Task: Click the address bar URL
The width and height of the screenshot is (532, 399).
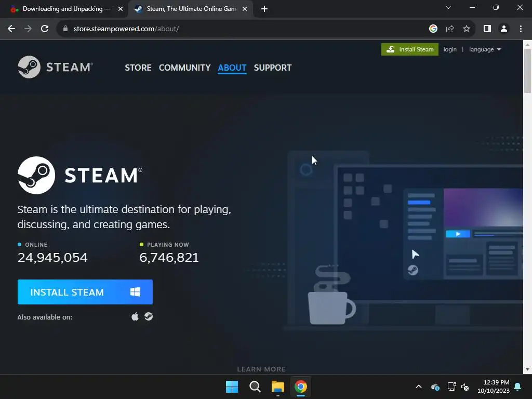Action: click(126, 29)
